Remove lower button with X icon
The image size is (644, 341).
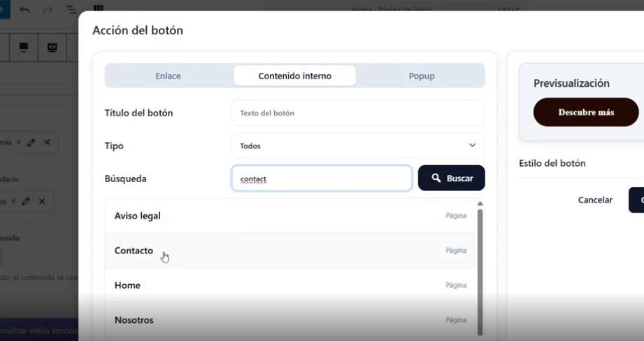pyautogui.click(x=42, y=201)
